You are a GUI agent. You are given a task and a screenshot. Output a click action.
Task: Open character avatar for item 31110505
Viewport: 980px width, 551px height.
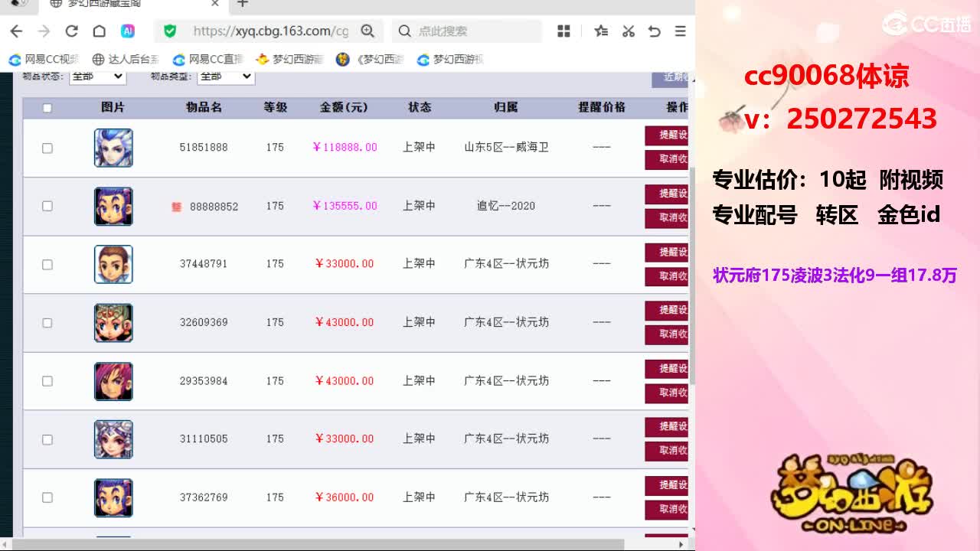(113, 439)
